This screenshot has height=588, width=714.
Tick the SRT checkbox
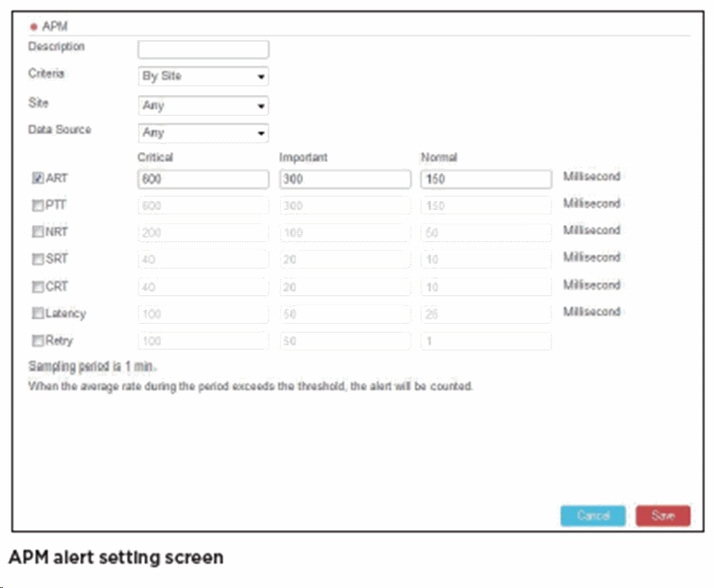(37, 260)
